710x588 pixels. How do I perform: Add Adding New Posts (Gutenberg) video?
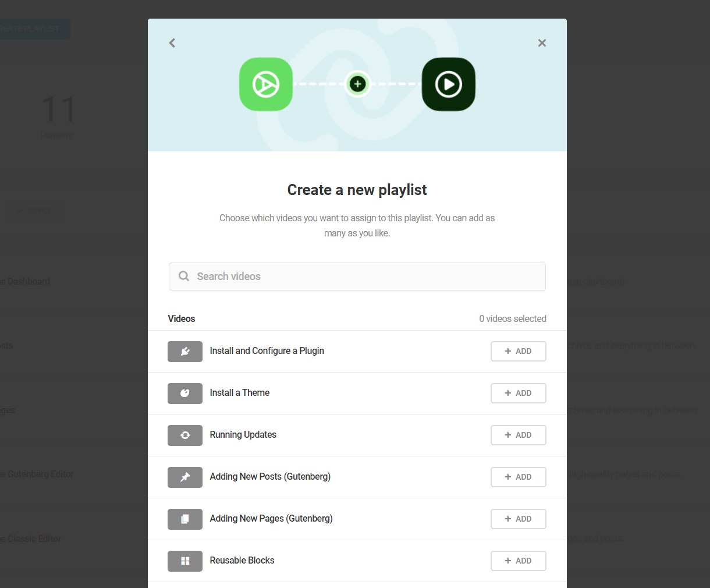point(519,477)
